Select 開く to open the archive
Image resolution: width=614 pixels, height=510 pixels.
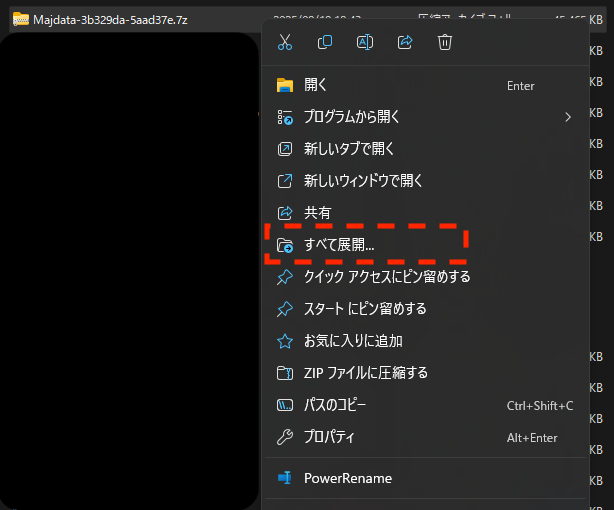tap(316, 85)
